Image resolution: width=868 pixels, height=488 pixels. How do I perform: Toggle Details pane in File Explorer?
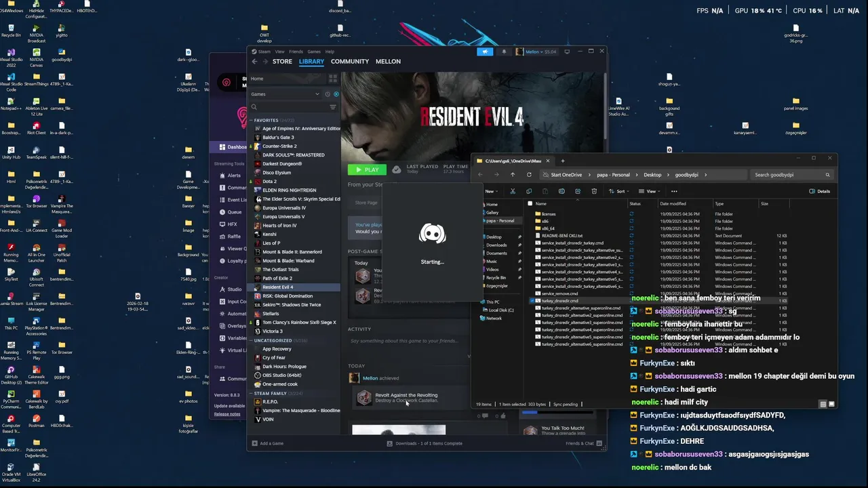(x=820, y=191)
